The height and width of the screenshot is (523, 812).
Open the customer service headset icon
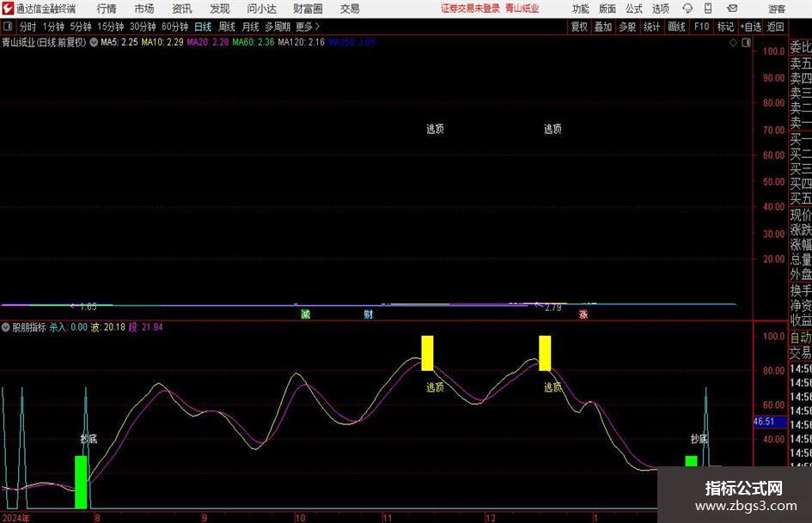[687, 9]
